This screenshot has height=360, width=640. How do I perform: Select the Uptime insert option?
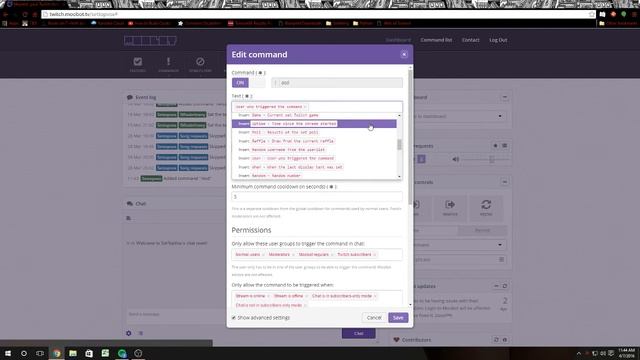pyautogui.click(x=314, y=124)
